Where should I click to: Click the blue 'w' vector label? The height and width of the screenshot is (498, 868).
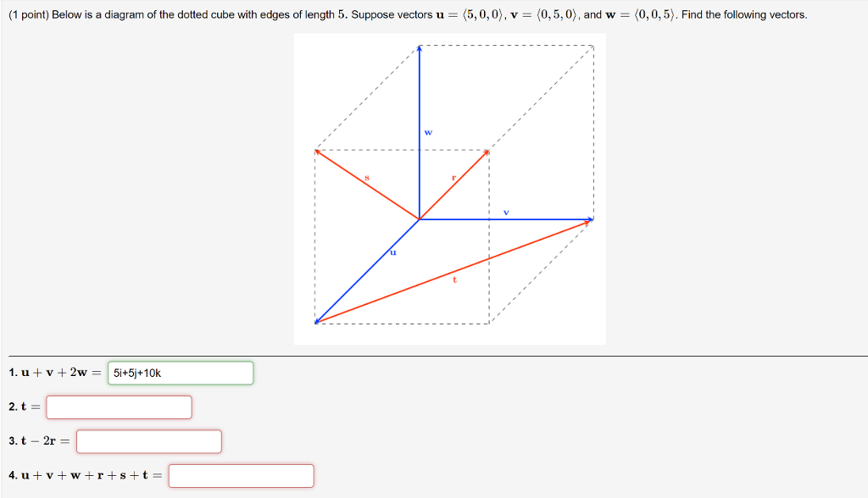tap(428, 132)
